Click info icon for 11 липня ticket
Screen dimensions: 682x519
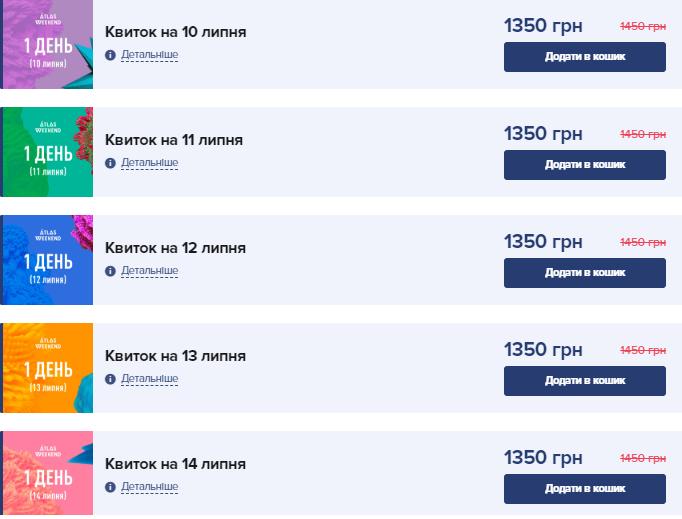tap(111, 163)
